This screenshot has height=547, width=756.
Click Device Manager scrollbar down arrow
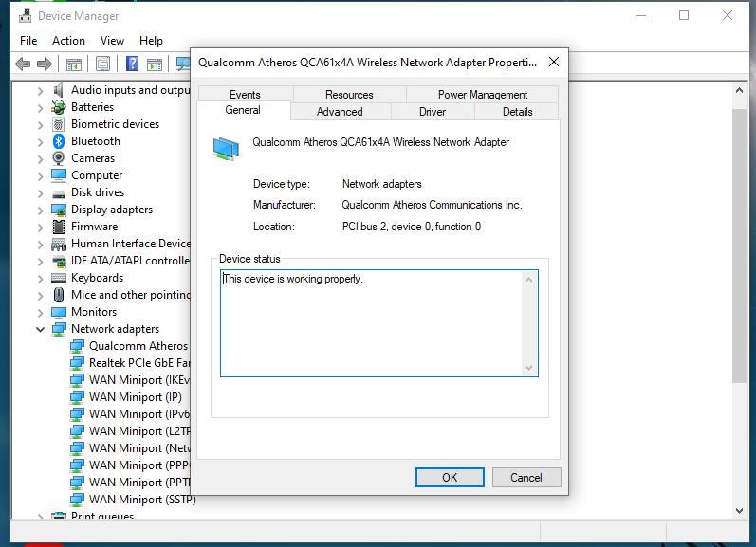pyautogui.click(x=739, y=511)
